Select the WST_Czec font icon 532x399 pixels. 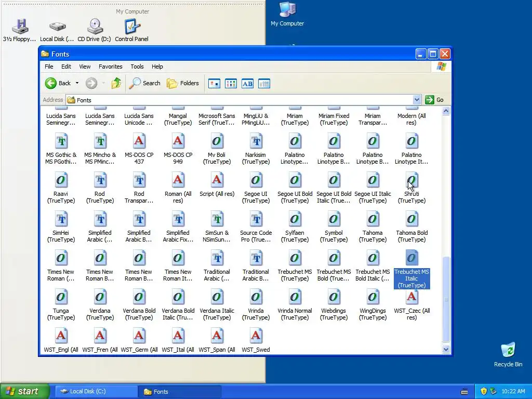(411, 297)
